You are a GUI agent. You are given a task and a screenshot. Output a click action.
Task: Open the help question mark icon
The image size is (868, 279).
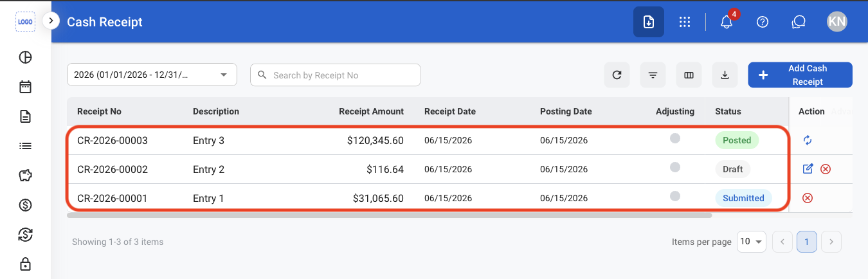(763, 22)
